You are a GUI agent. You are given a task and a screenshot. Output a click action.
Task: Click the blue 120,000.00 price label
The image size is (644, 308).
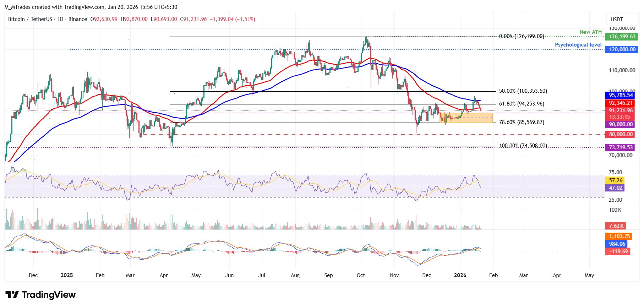[622, 49]
